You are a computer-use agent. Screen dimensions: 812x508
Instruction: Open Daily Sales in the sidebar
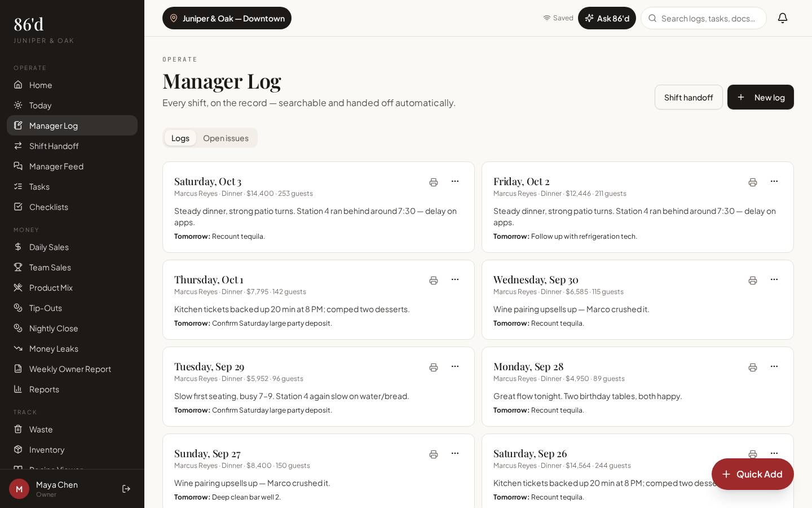click(x=72, y=247)
